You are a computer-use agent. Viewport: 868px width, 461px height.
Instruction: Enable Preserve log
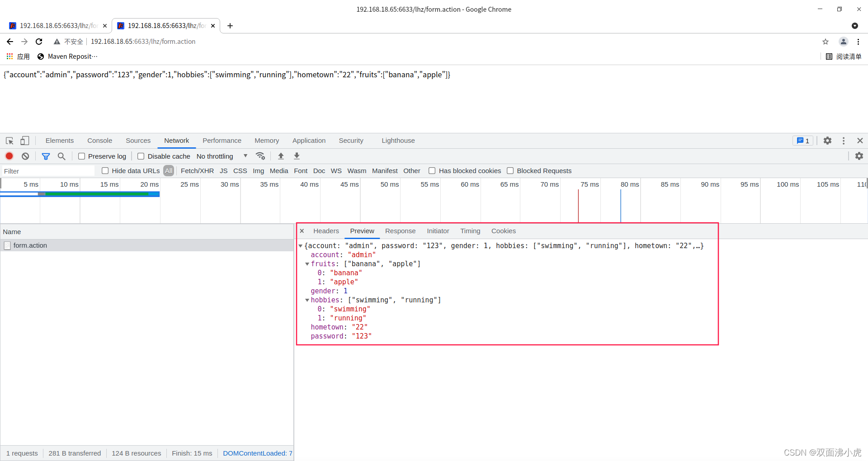82,156
